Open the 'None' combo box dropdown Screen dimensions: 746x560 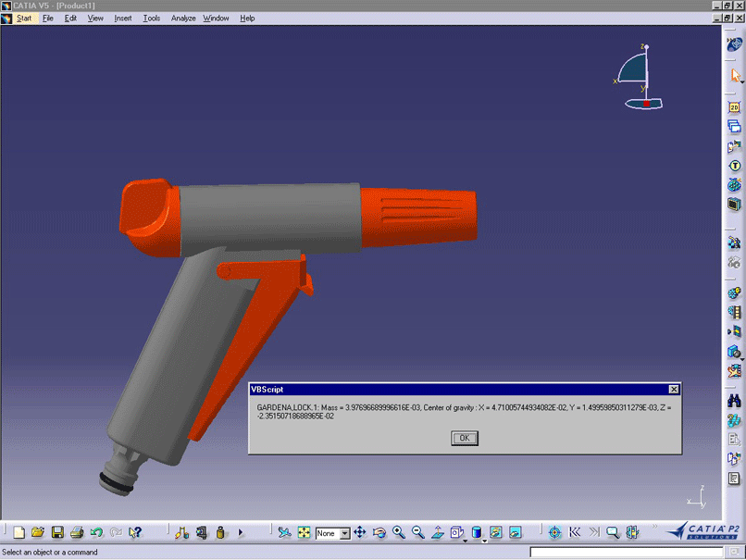pyautogui.click(x=344, y=534)
